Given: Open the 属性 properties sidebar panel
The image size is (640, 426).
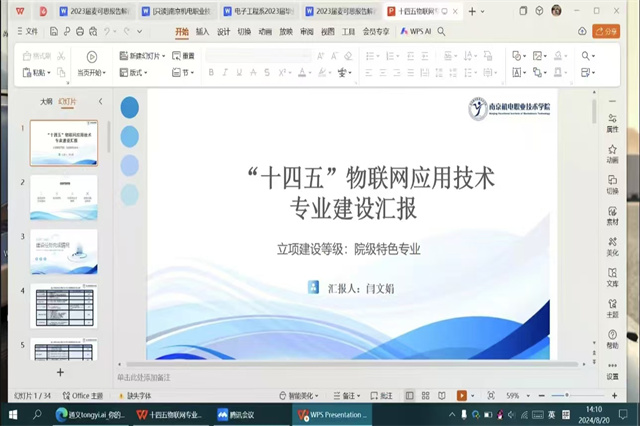Looking at the screenshot, I should (612, 122).
